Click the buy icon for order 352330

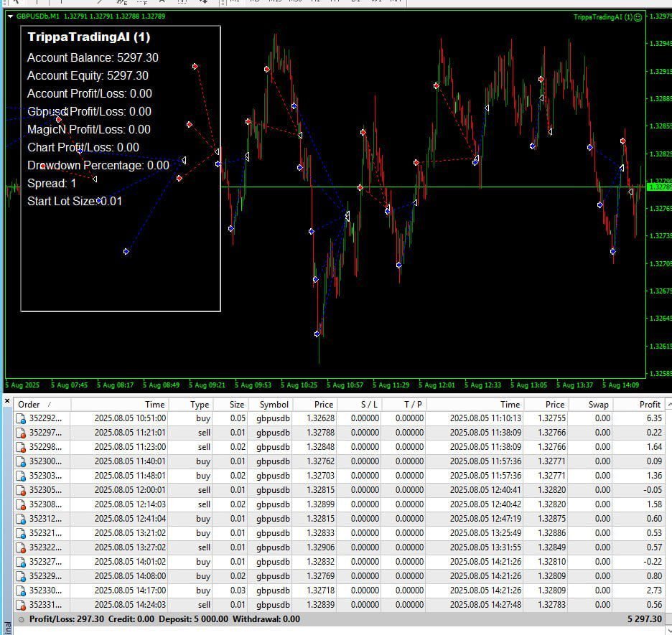(21, 591)
